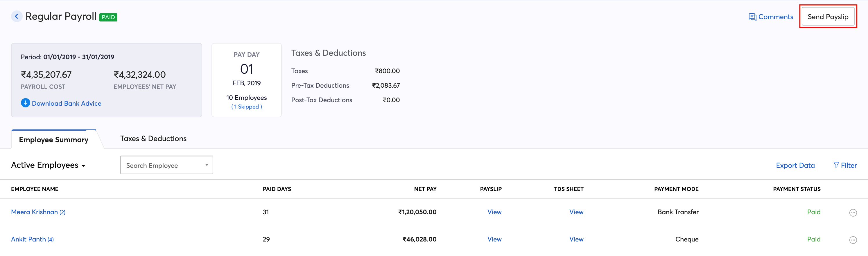View TDS sheet for Ankit Panth
Viewport: 868px width, 256px height.
click(x=576, y=239)
